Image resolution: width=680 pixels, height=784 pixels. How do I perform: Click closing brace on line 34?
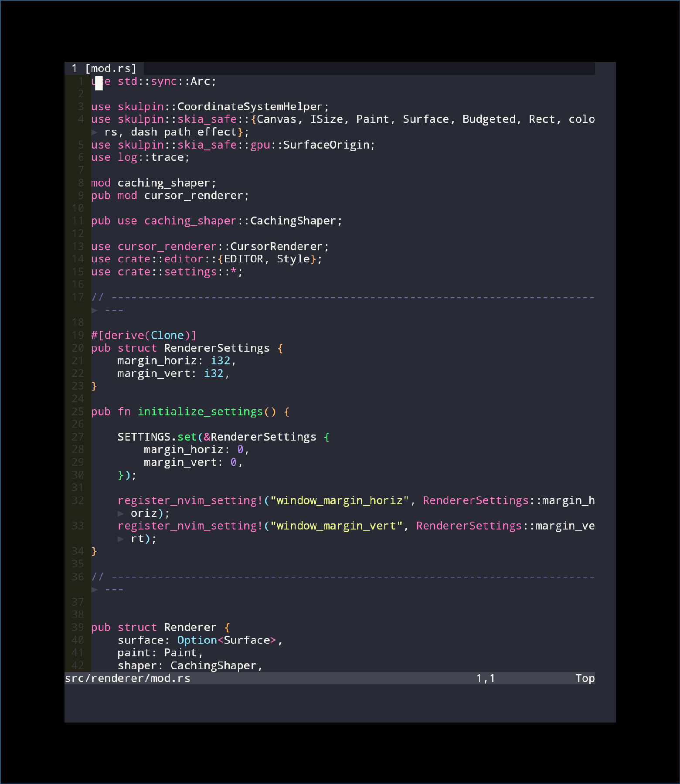[94, 551]
